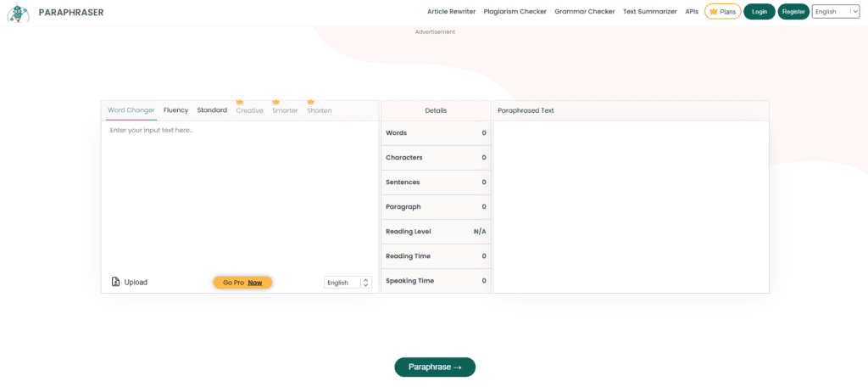
Task: Select the Word Changer mode tab
Action: pos(131,110)
